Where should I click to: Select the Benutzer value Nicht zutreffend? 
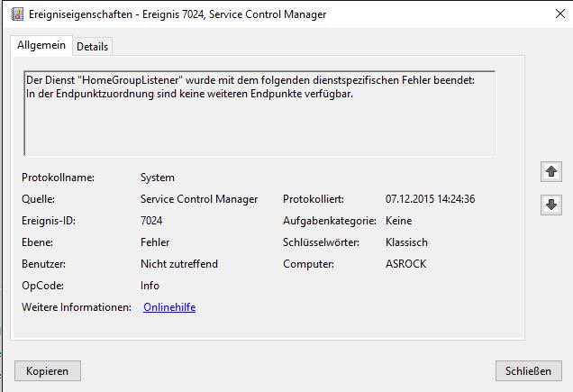(179, 264)
